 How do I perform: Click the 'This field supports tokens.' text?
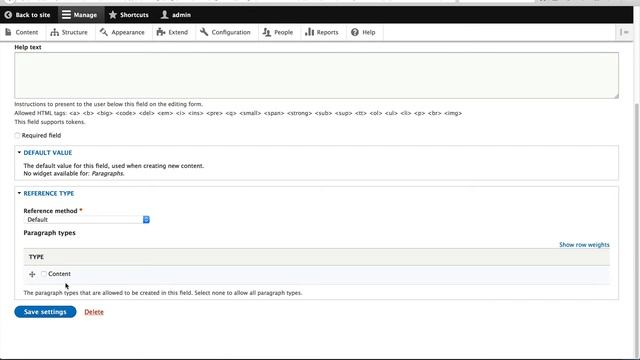point(50,122)
